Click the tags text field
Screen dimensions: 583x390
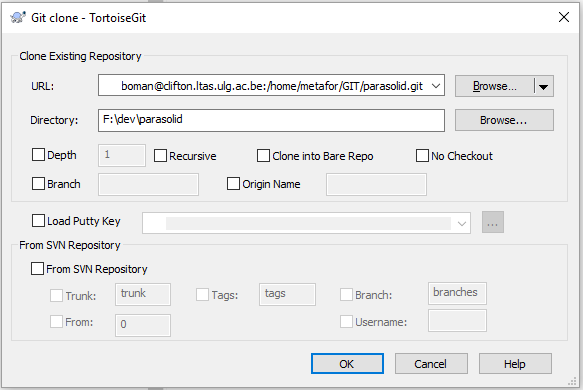[x=287, y=294]
